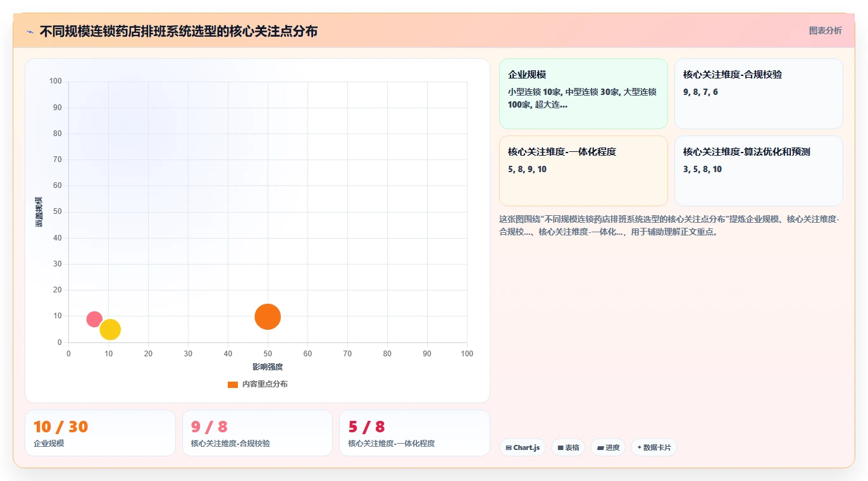Click the values 3, 5, 8, 10
The image size is (868, 481).
[x=702, y=170]
